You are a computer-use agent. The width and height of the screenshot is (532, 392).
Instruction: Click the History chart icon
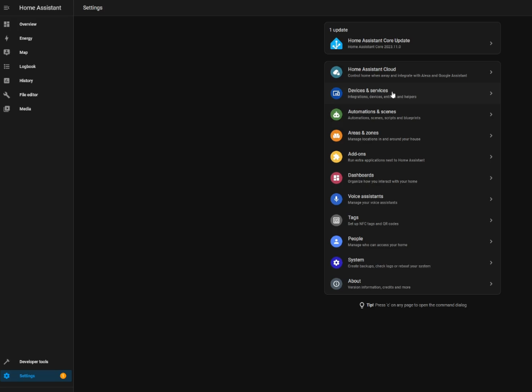point(6,81)
